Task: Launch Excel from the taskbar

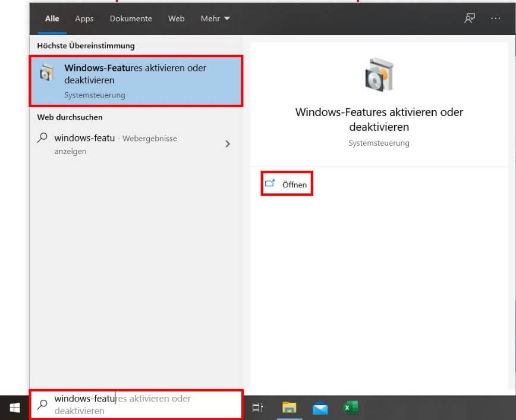Action: pos(351,408)
